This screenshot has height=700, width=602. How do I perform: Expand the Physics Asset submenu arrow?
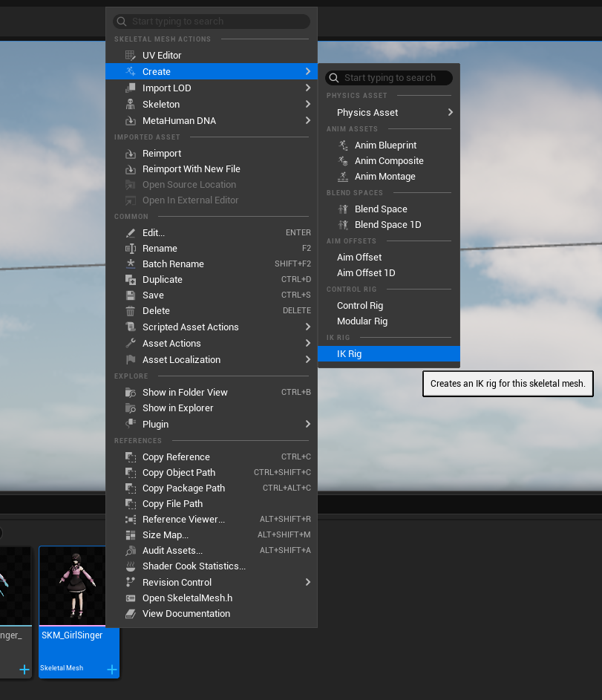point(450,113)
